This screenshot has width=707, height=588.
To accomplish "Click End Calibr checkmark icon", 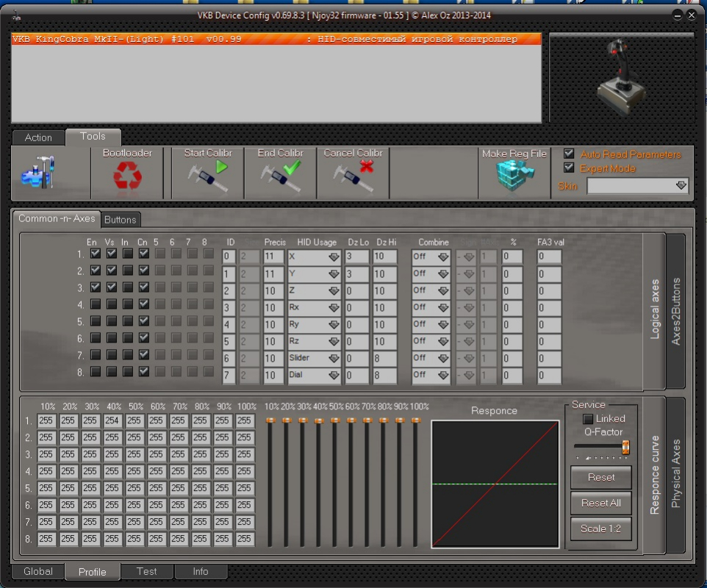I will (281, 175).
